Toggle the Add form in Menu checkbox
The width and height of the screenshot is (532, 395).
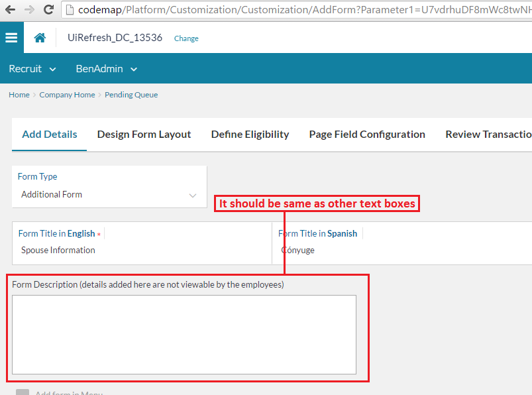click(23, 393)
